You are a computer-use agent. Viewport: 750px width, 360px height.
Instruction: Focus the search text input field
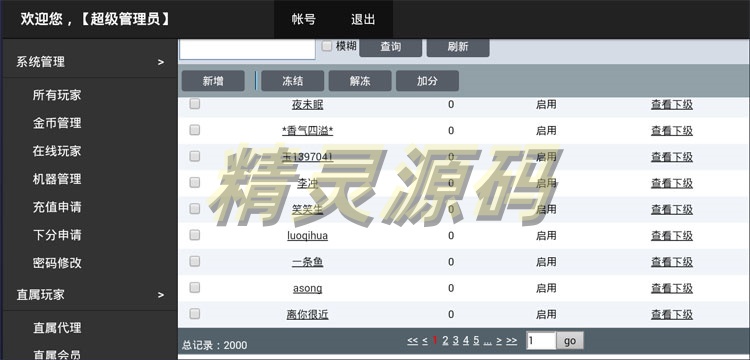coord(247,49)
